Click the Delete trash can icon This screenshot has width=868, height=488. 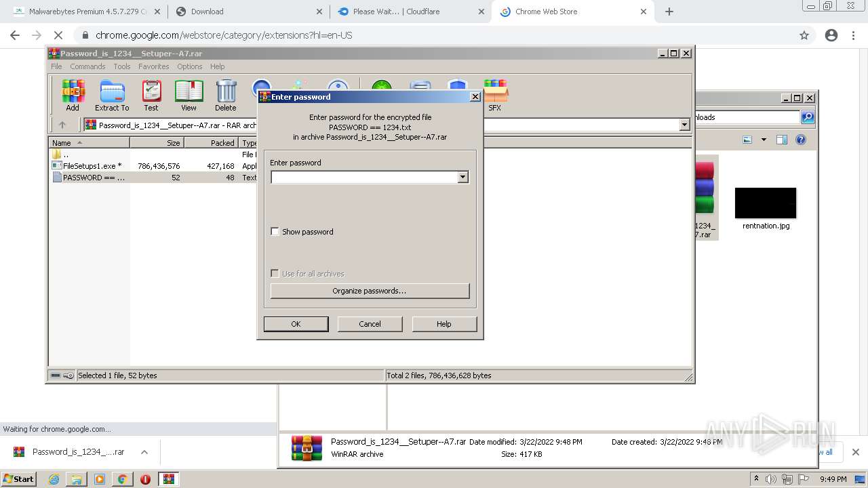coord(226,96)
